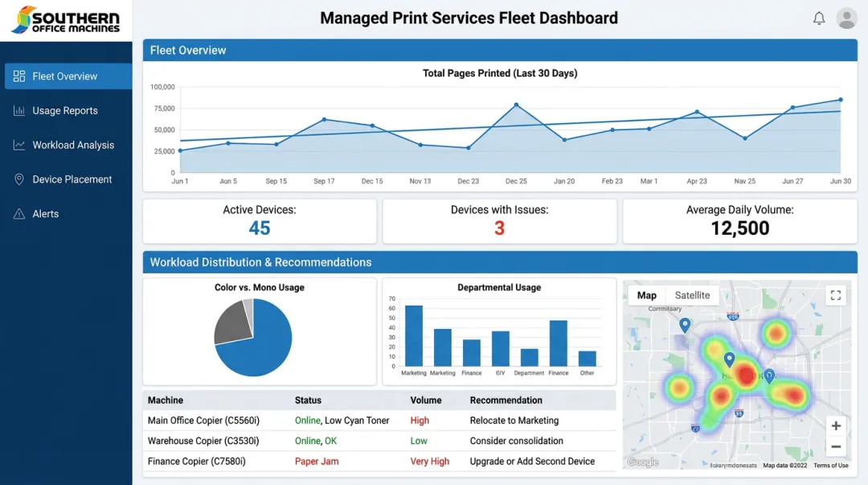This screenshot has width=868, height=485.
Task: Click the Google logo on map
Action: click(x=643, y=462)
